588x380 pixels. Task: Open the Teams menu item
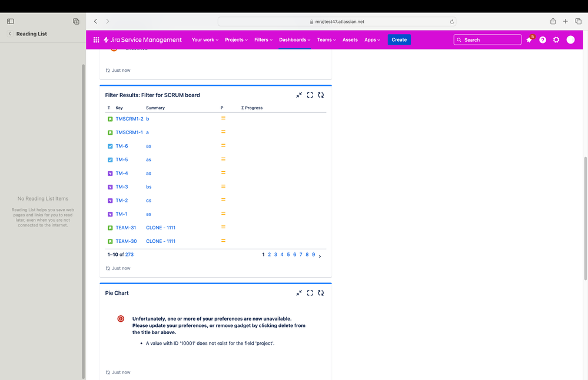click(326, 39)
